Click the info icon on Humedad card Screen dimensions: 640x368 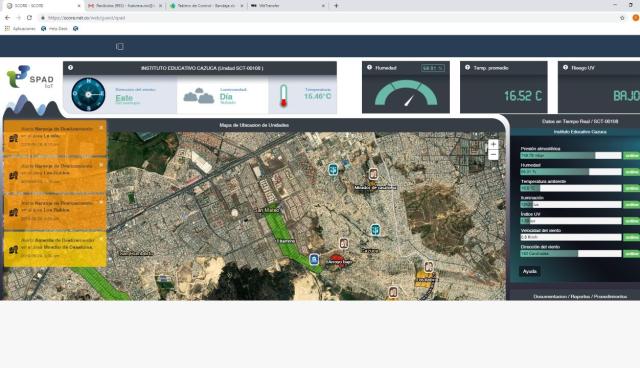369,68
